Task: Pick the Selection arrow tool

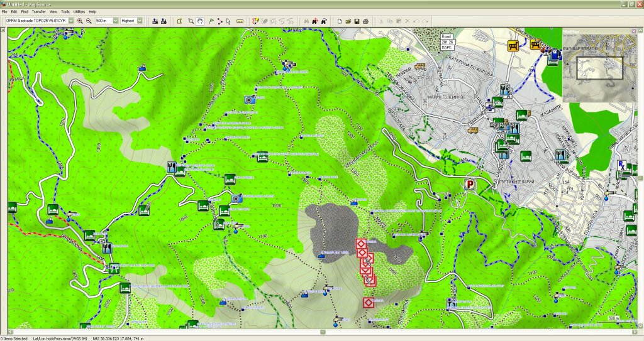Action: [x=229, y=21]
